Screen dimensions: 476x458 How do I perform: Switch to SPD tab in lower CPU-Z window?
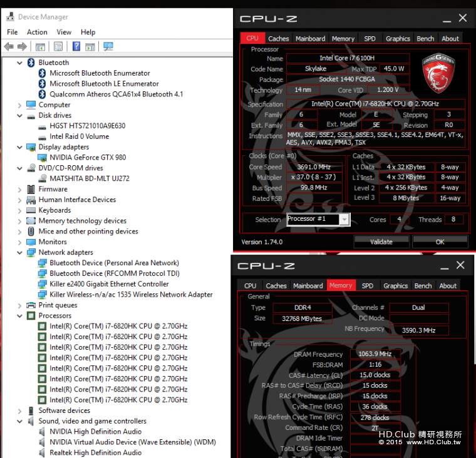pos(367,286)
